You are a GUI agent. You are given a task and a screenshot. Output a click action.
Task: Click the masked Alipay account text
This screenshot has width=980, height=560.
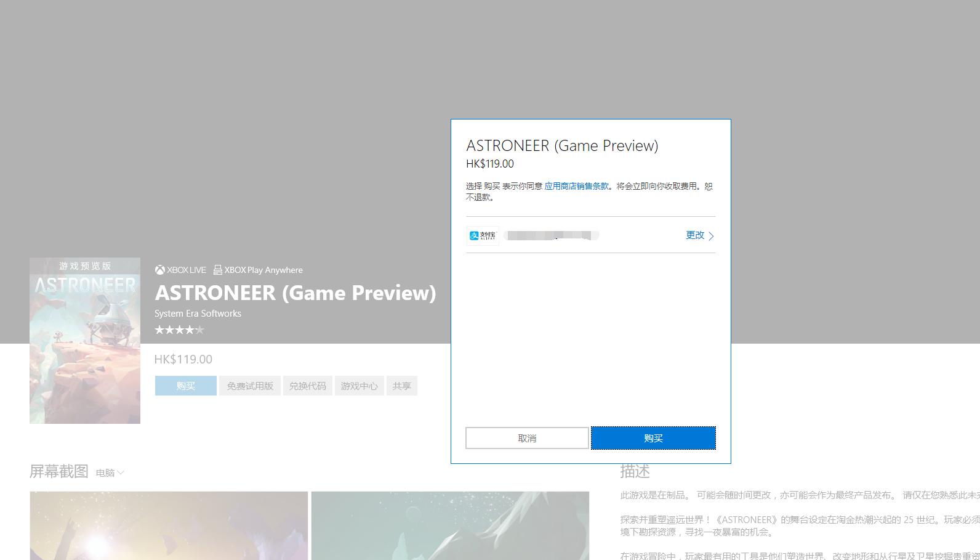(551, 235)
